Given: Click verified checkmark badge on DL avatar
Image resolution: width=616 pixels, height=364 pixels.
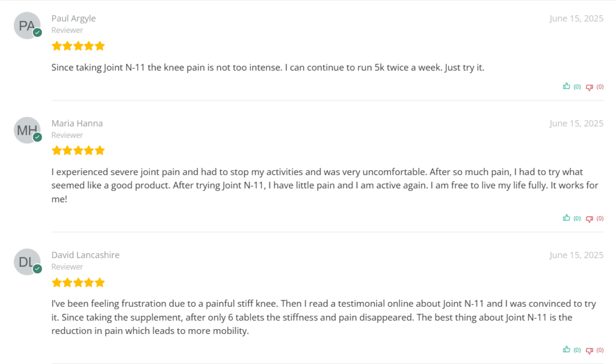Looking at the screenshot, I should click(x=37, y=269).
